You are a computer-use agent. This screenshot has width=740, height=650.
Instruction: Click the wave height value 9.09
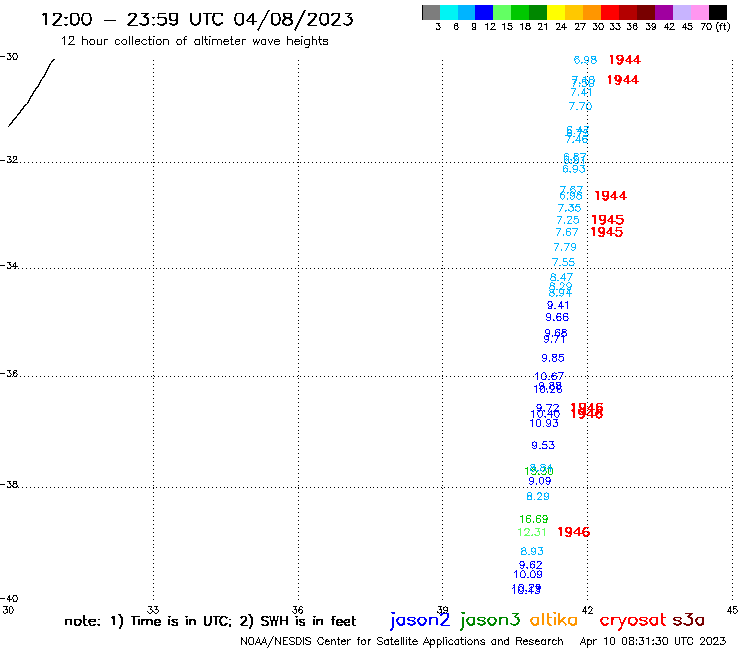pos(540,481)
